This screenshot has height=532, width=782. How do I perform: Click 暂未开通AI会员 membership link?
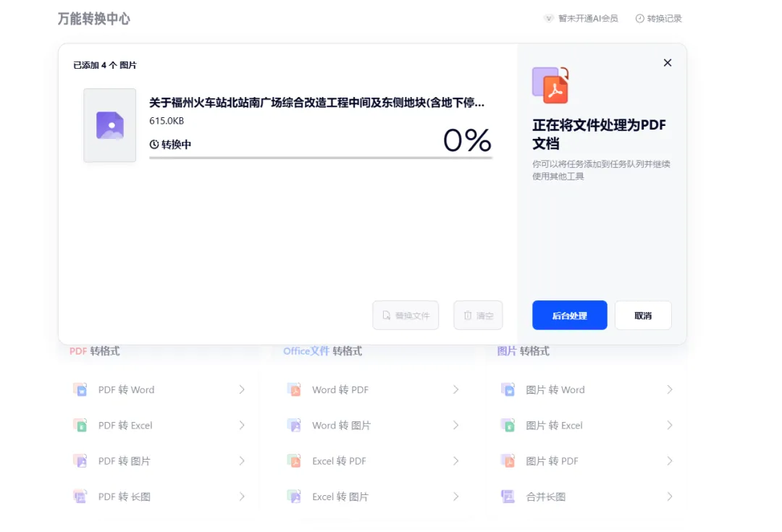581,18
